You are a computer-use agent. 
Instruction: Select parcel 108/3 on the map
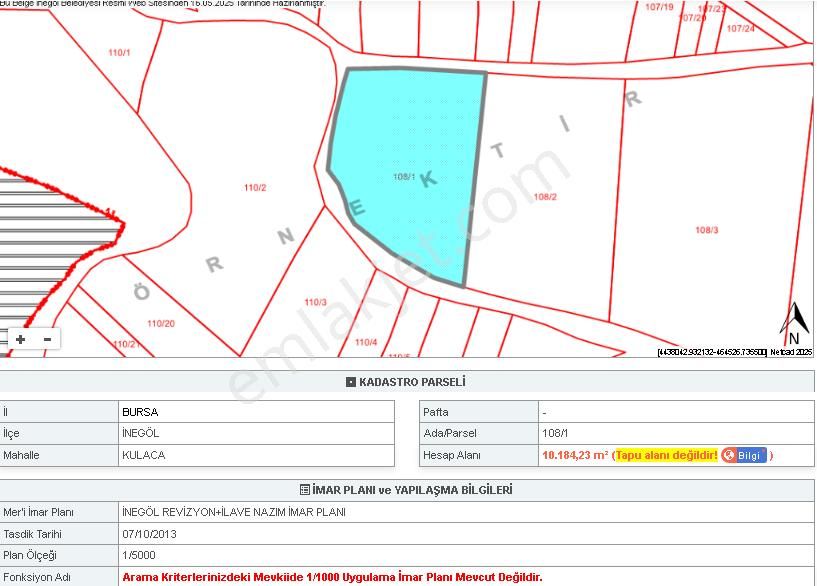coord(706,230)
